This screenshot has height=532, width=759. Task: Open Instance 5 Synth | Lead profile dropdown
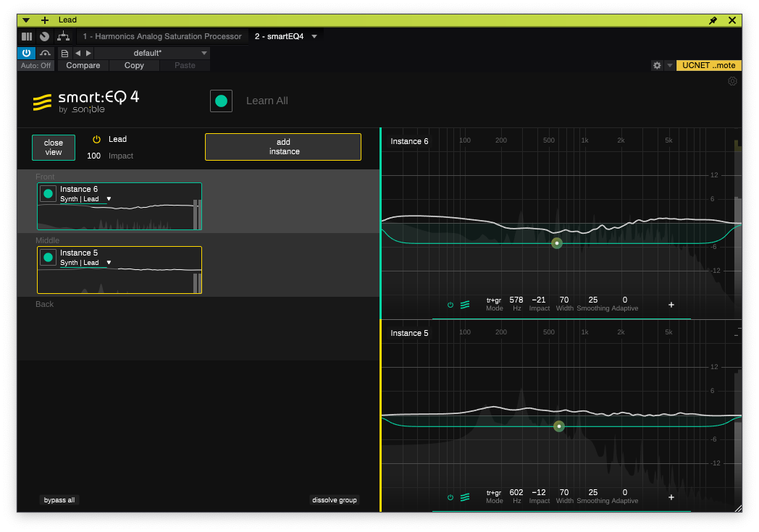(x=85, y=263)
